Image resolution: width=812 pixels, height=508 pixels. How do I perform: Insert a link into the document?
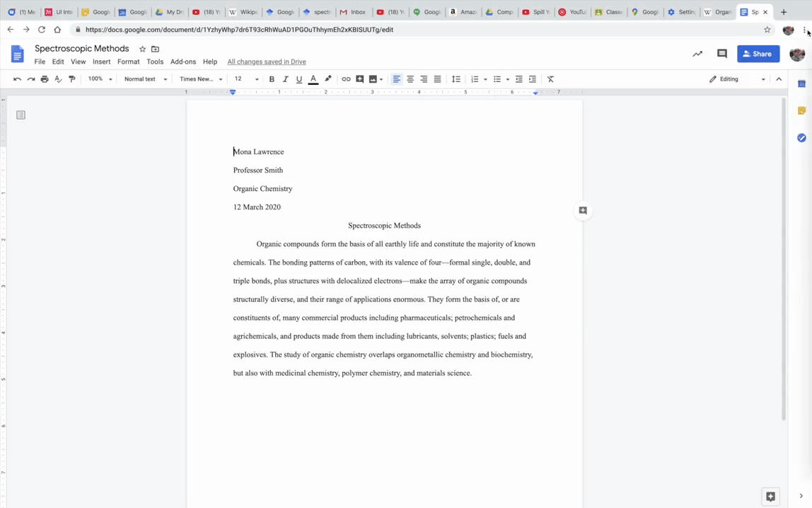pyautogui.click(x=346, y=79)
